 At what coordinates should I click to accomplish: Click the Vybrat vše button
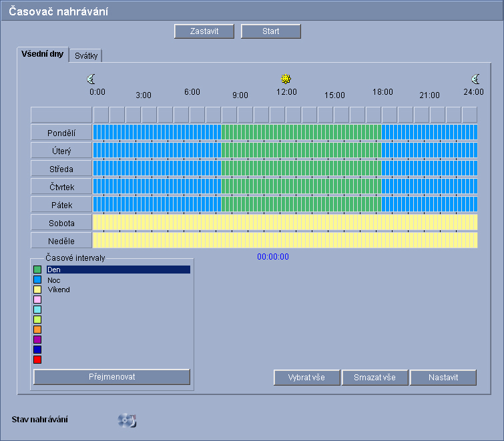[306, 378]
